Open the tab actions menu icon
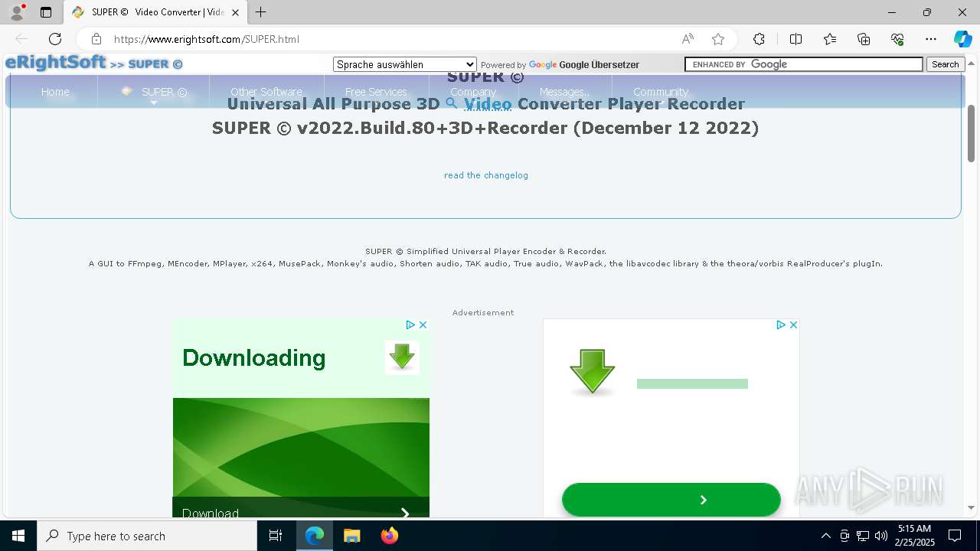The image size is (980, 551). (x=46, y=12)
